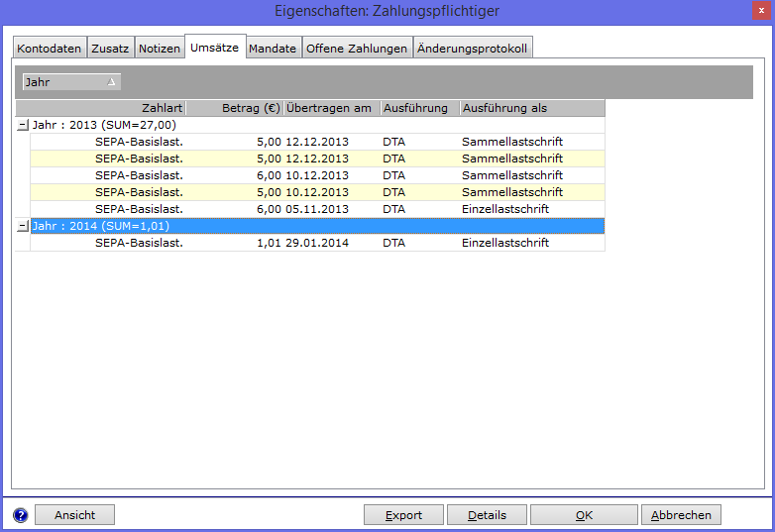Open Details for the selected entry

[487, 515]
